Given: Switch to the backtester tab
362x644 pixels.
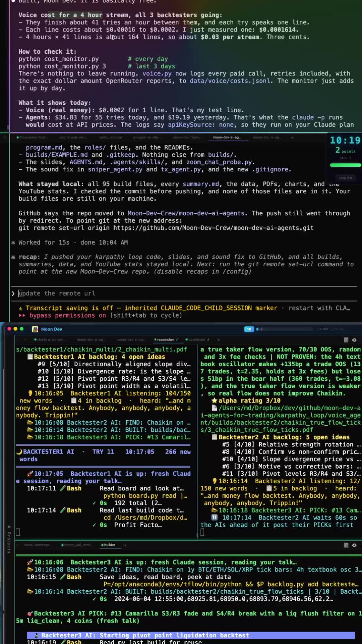Looking at the screenshot, I should [x=197, y=340].
